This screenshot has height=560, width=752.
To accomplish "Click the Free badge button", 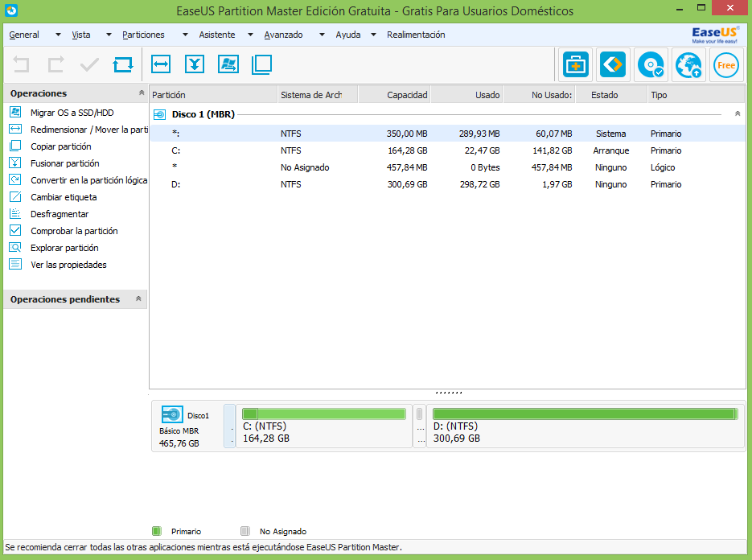I will click(725, 65).
